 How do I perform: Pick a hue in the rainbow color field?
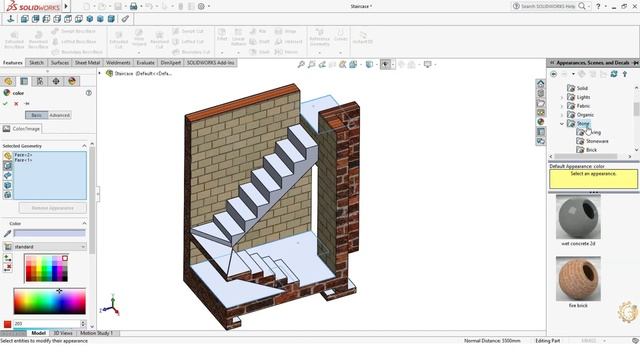49,301
